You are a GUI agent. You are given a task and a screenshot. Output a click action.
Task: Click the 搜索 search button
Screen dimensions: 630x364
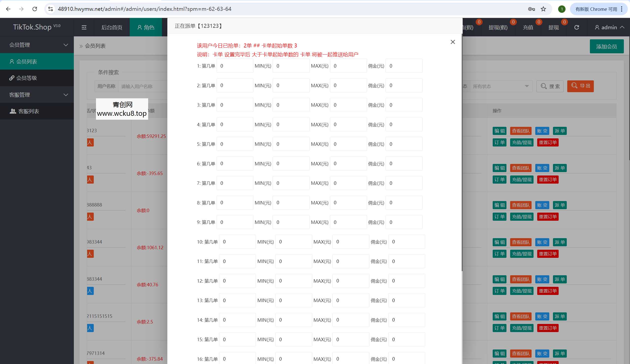(x=550, y=86)
